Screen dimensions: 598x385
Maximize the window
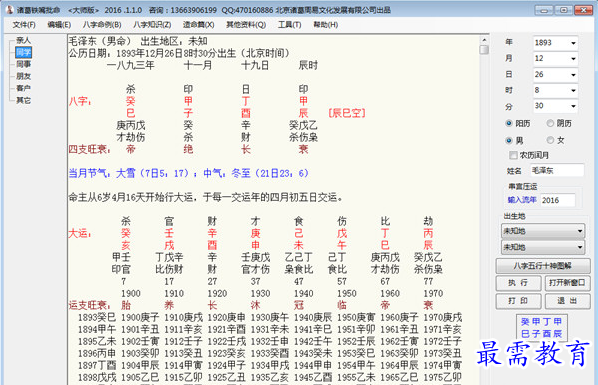click(x=563, y=10)
